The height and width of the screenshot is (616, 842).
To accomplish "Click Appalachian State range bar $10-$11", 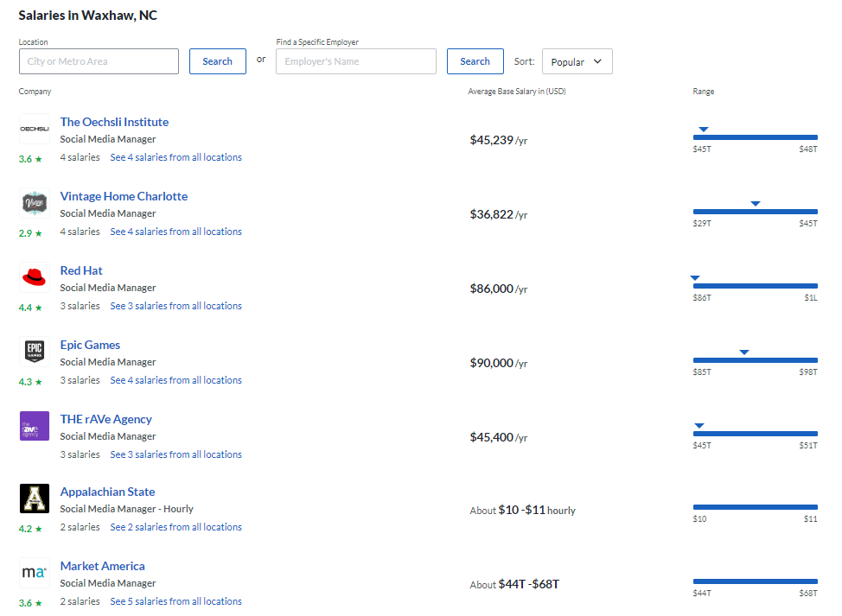I will 755,507.
